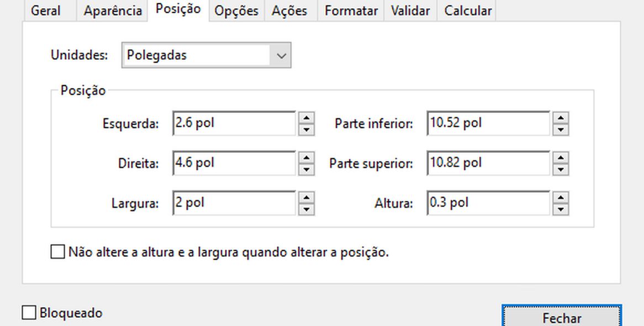The height and width of the screenshot is (326, 644).
Task: Click the dropdown arrow beside Polegadas
Action: (x=281, y=55)
